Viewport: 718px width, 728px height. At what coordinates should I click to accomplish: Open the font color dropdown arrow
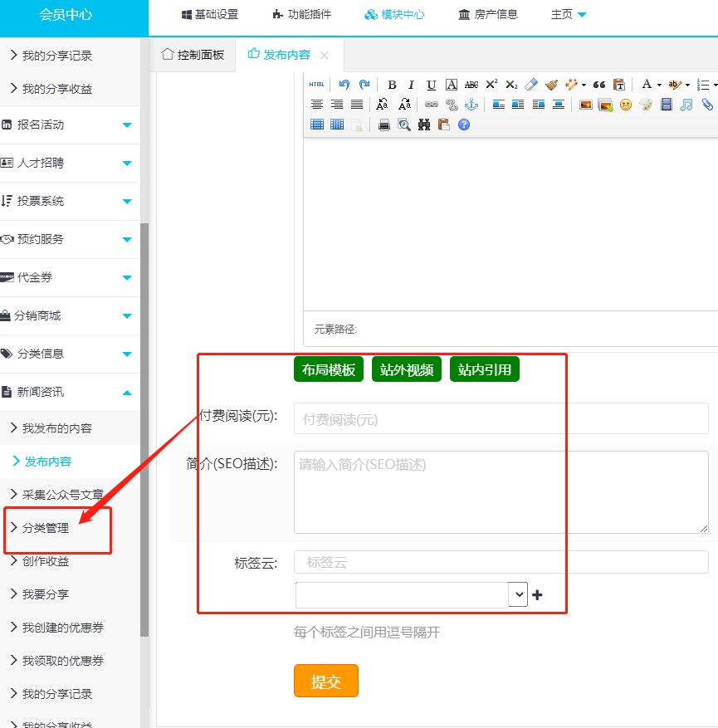(659, 85)
